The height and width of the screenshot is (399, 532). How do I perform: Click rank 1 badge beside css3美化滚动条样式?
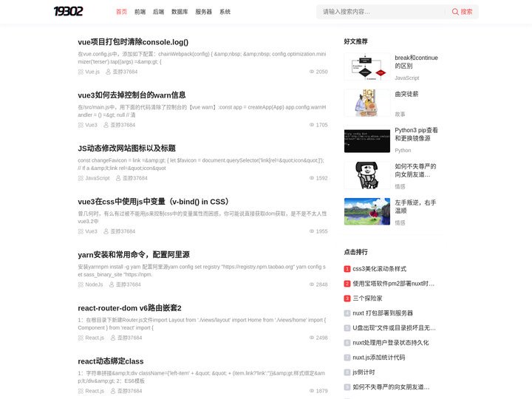coord(347,269)
